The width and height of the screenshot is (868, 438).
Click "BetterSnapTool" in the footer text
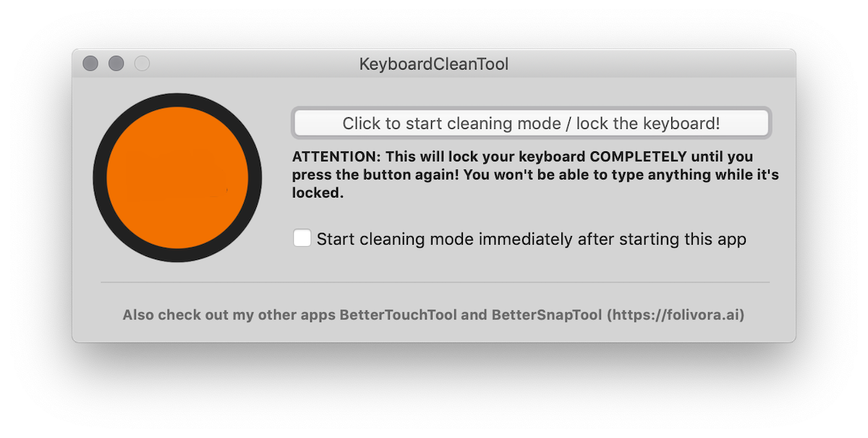coord(547,316)
